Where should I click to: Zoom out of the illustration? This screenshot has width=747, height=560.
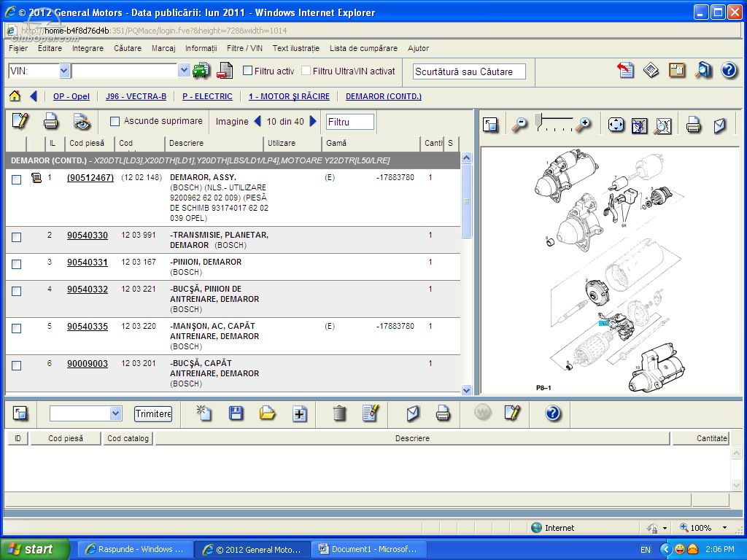519,125
